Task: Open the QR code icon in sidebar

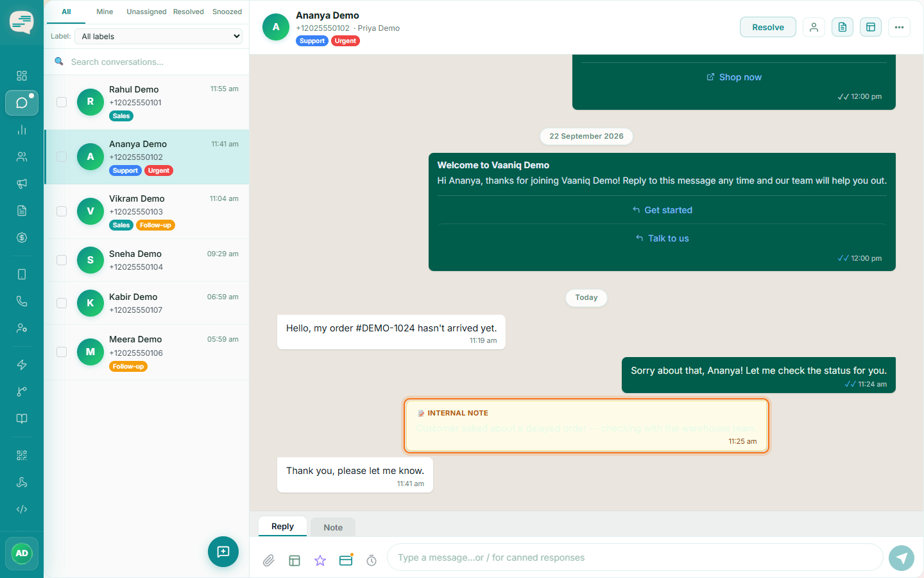Action: [x=22, y=455]
